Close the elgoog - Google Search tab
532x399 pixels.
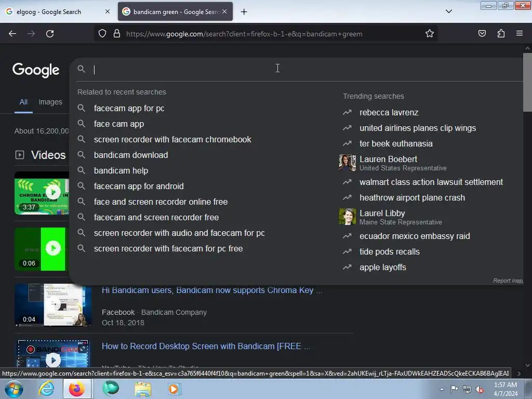tap(108, 11)
